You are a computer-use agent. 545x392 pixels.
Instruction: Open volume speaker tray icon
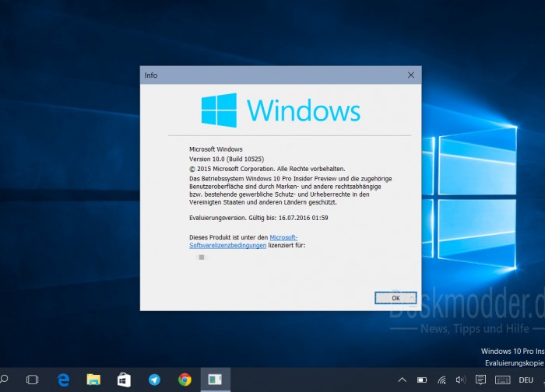461,380
